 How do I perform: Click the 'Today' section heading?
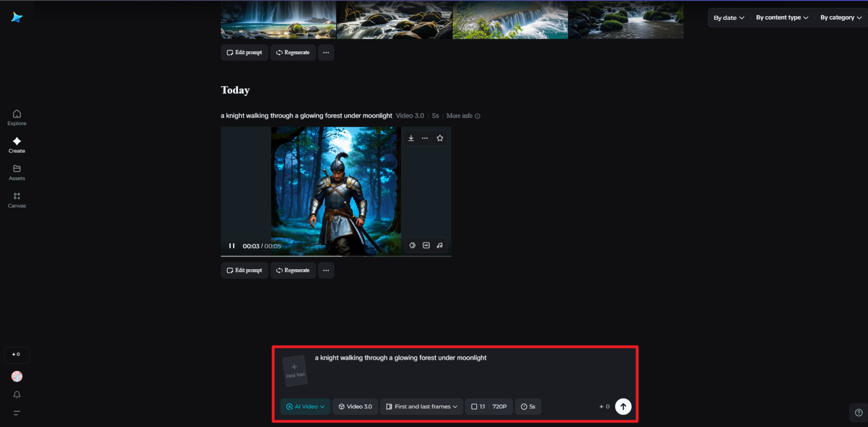235,90
